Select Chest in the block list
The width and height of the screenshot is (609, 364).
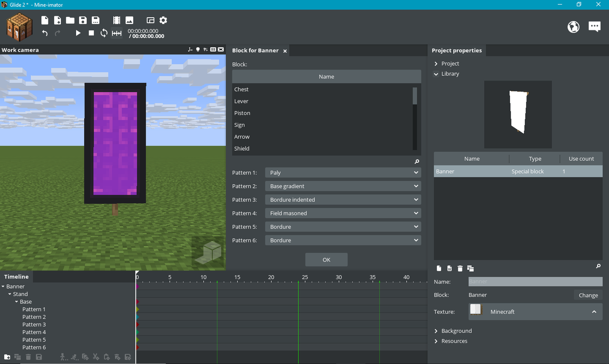coord(322,89)
